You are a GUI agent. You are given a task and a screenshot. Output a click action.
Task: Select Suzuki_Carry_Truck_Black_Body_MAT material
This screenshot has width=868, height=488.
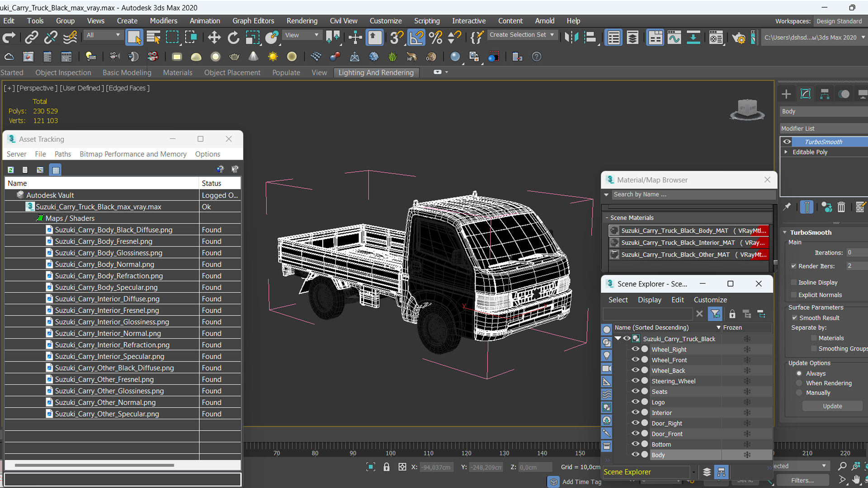689,231
